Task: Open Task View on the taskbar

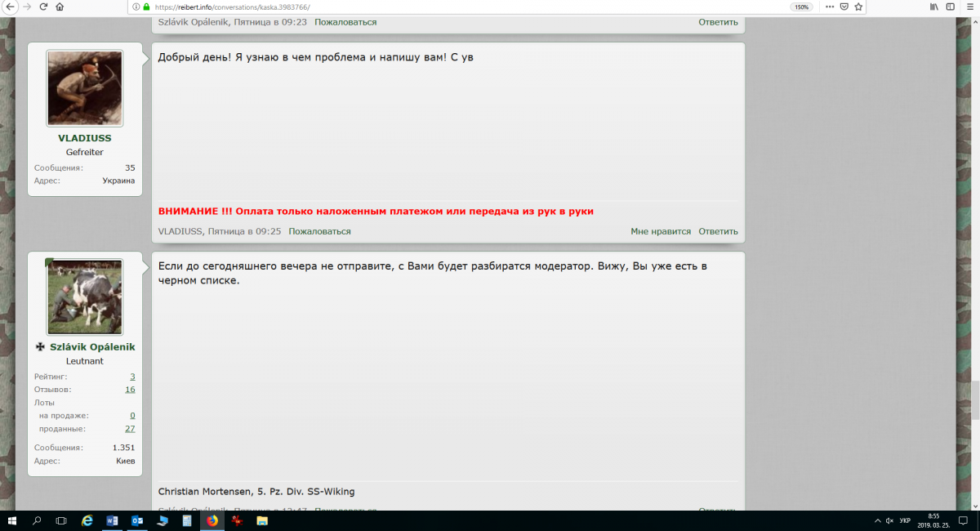Action: click(61, 520)
